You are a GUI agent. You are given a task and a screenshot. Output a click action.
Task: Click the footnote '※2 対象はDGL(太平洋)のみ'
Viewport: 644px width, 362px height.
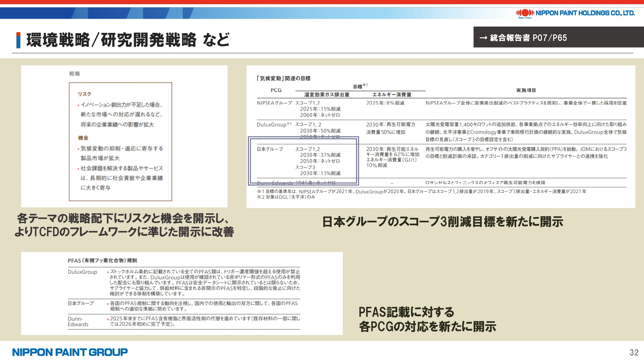[286, 197]
